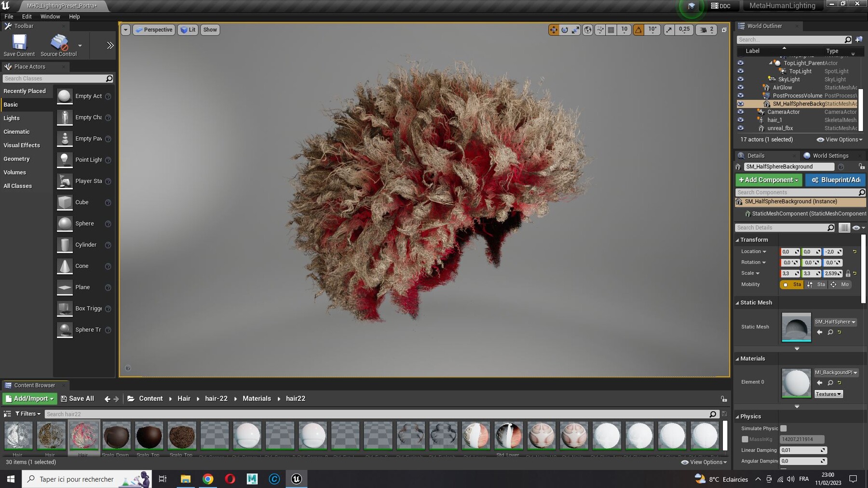Click the Add Component button
Image resolution: width=868 pixels, height=488 pixels.
point(768,180)
